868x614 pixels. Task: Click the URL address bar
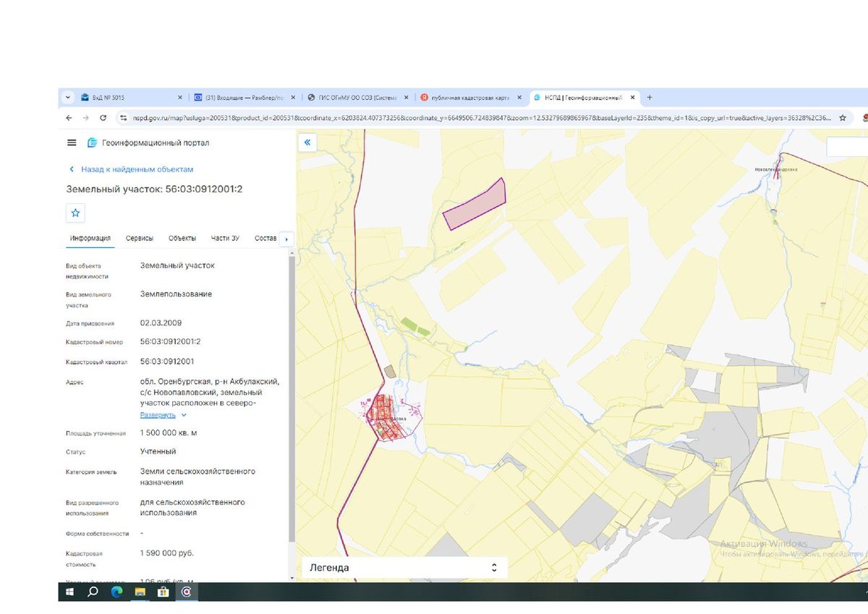pyautogui.click(x=481, y=117)
